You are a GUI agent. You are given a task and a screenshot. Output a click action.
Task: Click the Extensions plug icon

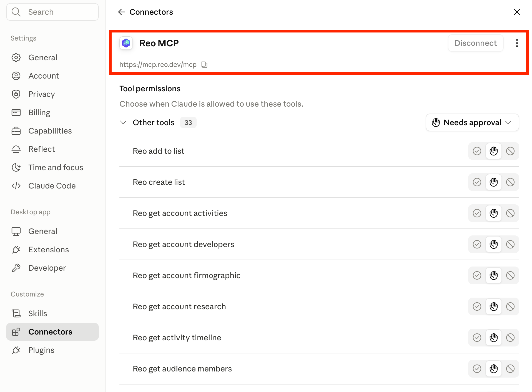pyautogui.click(x=16, y=250)
